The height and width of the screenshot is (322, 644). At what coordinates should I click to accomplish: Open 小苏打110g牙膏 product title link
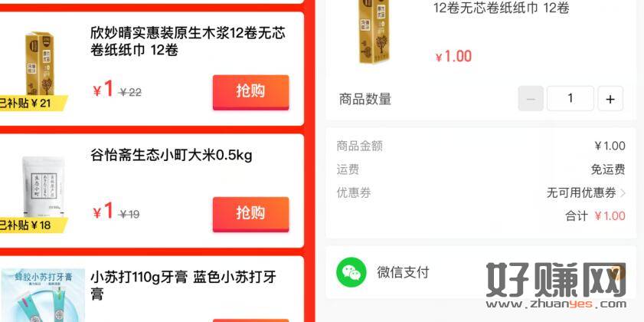[x=183, y=285]
